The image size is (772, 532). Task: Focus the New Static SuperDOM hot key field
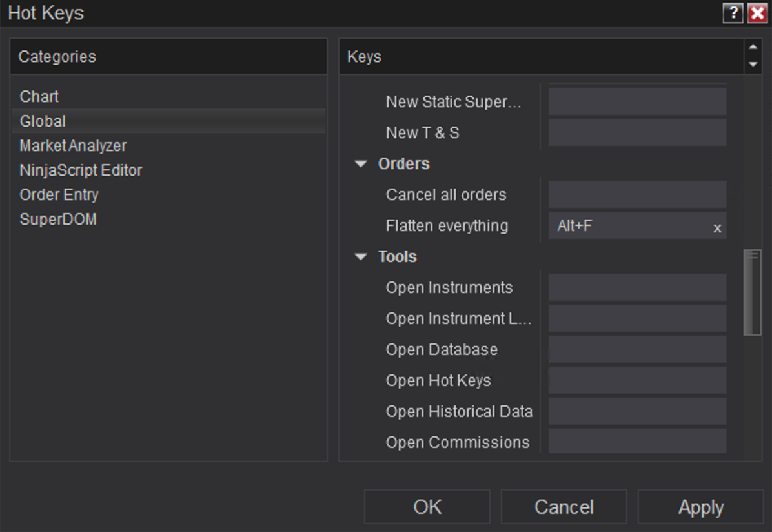pyautogui.click(x=637, y=101)
